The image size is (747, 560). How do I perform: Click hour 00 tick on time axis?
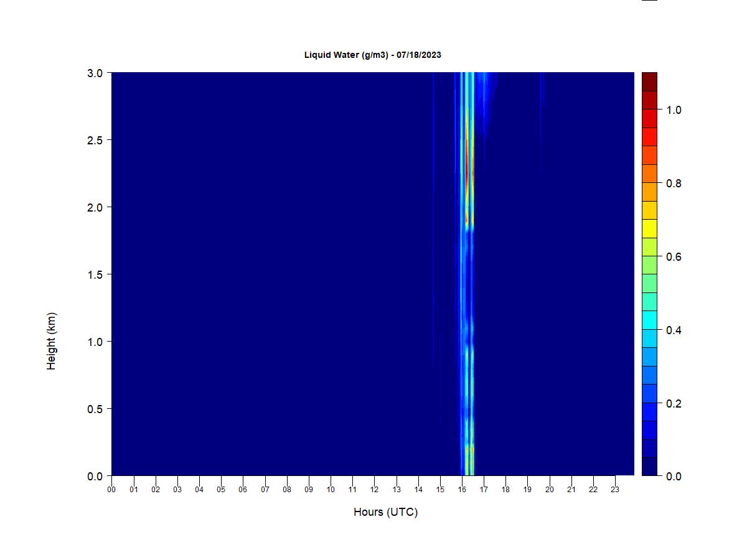(x=111, y=489)
